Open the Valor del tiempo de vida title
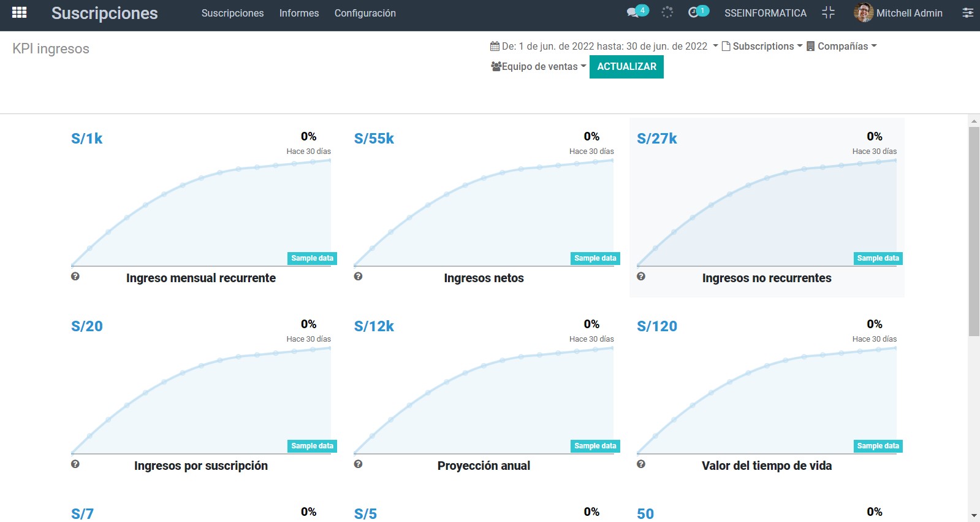The width and height of the screenshot is (980, 522). [x=767, y=466]
